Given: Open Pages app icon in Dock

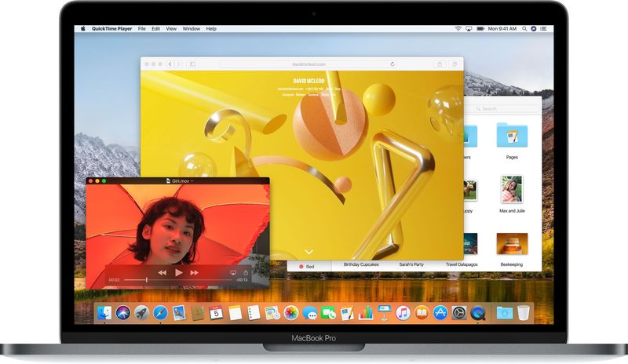Looking at the screenshot, I should pos(347,313).
